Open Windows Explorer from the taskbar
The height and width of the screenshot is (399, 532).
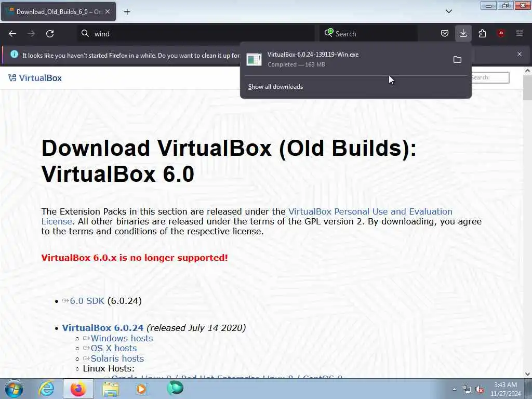(x=111, y=389)
